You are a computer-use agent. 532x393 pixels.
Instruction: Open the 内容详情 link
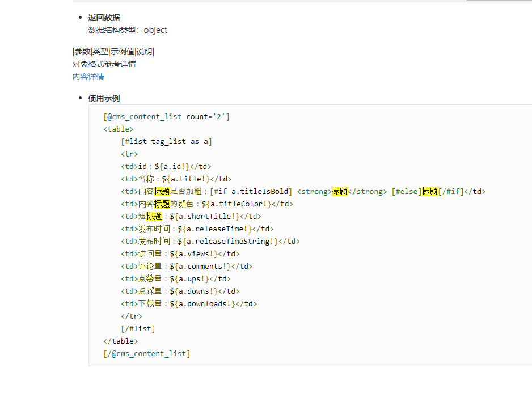pyautogui.click(x=88, y=77)
